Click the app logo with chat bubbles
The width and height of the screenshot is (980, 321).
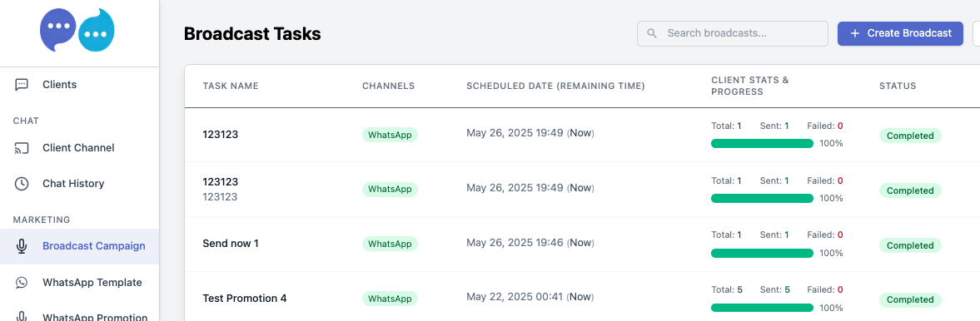click(x=77, y=30)
